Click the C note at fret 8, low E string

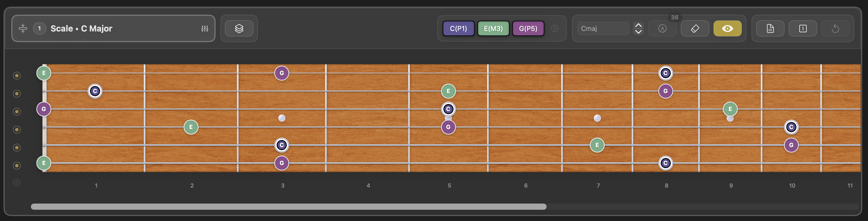tap(666, 163)
